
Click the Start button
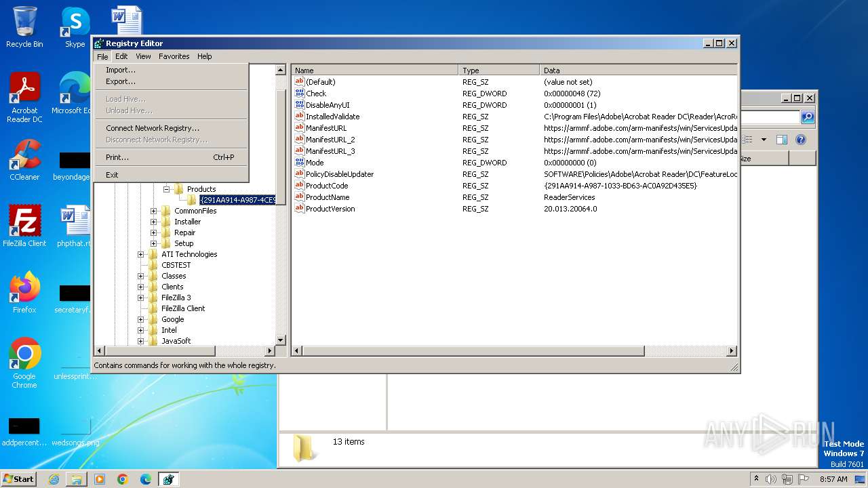(19, 479)
